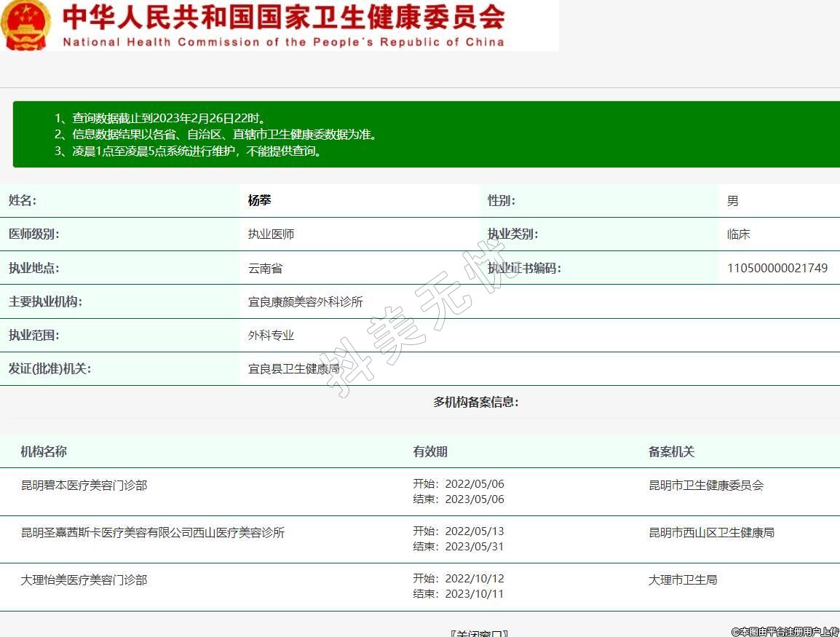Select the doctor's name 杨拳
This screenshot has width=840, height=637.
pos(260,201)
